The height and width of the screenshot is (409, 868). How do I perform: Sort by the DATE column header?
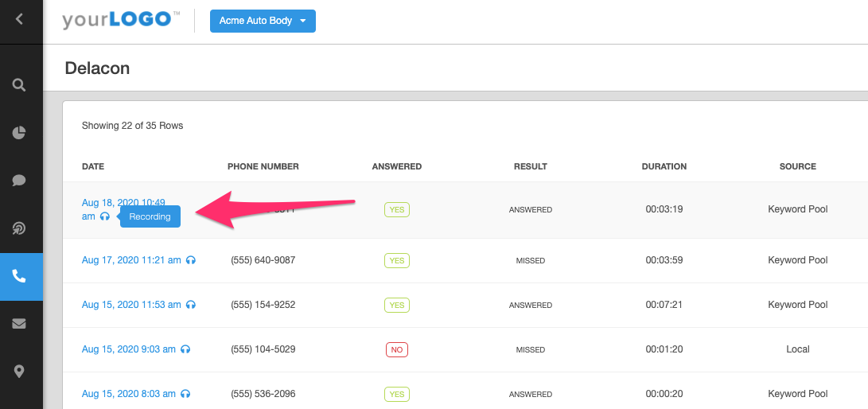[x=93, y=166]
